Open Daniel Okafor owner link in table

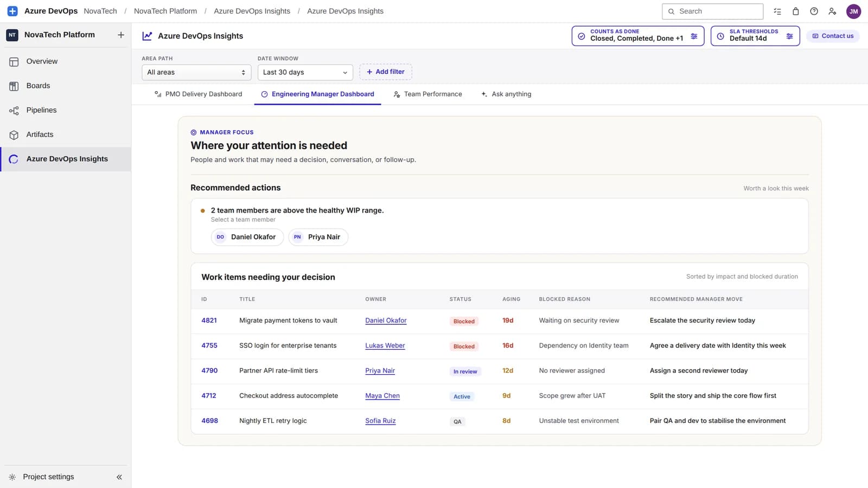tap(386, 320)
